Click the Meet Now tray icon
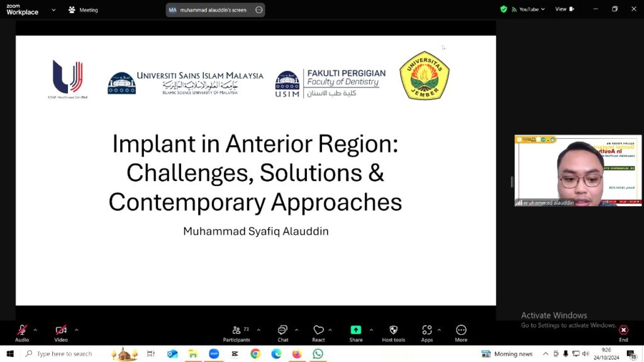 pyautogui.click(x=556, y=354)
